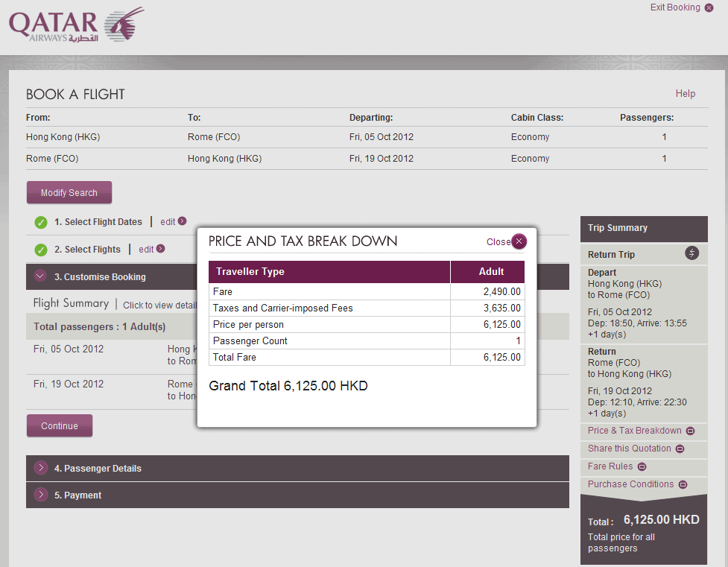Image resolution: width=728 pixels, height=567 pixels.
Task: Collapse the Customise Booking section
Action: (x=40, y=276)
